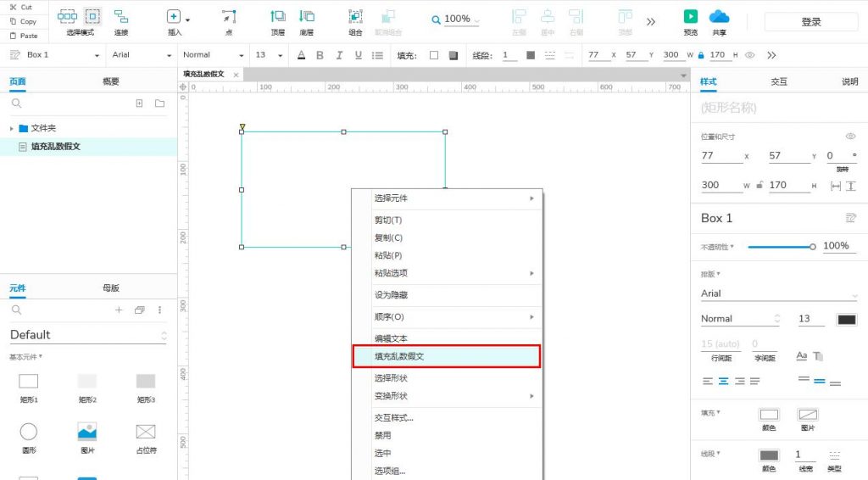Viewport: 868px width, 480px height.
Task: Click the 登录 login button
Action: (811, 22)
